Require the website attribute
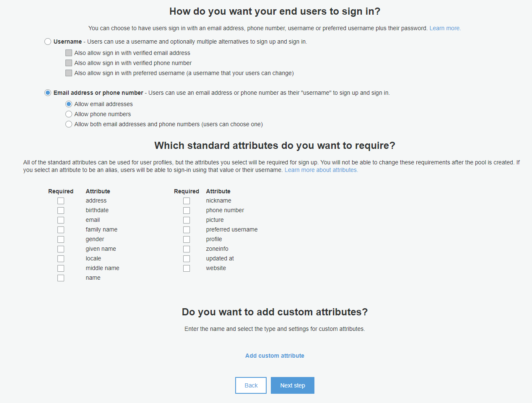The image size is (532, 403). click(187, 268)
